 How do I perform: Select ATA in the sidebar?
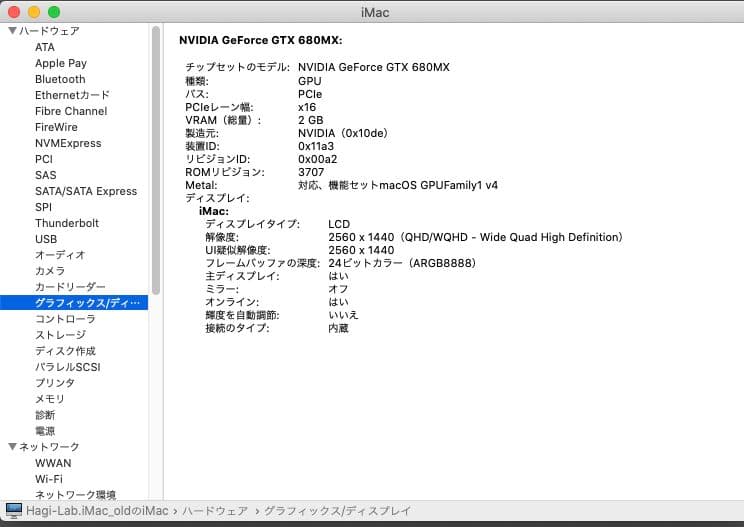pos(45,47)
